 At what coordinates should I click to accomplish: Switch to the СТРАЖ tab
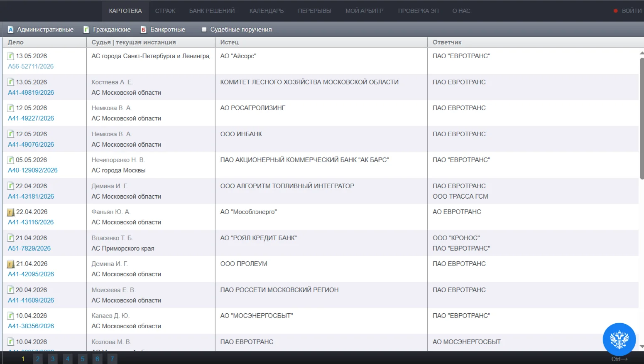(x=165, y=11)
